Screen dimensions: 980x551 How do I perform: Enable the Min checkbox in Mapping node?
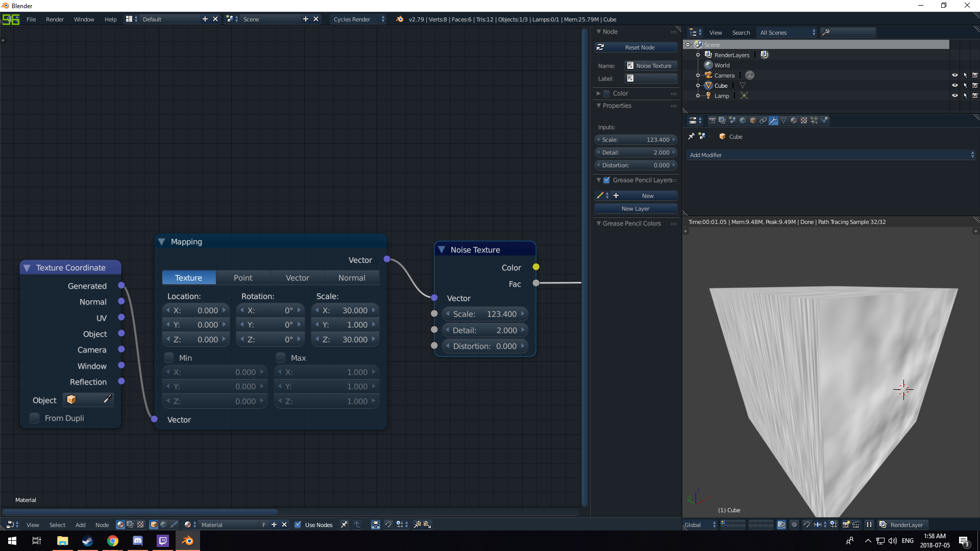(169, 358)
